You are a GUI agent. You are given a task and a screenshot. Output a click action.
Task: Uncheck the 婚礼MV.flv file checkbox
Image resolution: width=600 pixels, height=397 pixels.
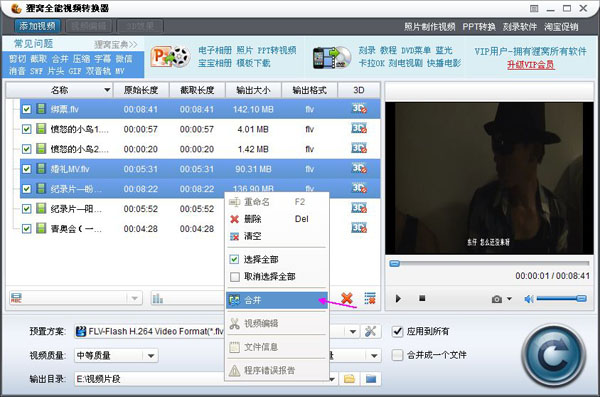pos(26,169)
